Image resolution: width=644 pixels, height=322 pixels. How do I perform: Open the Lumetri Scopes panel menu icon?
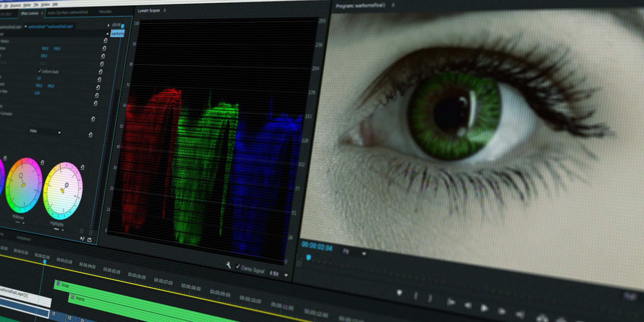(x=165, y=11)
